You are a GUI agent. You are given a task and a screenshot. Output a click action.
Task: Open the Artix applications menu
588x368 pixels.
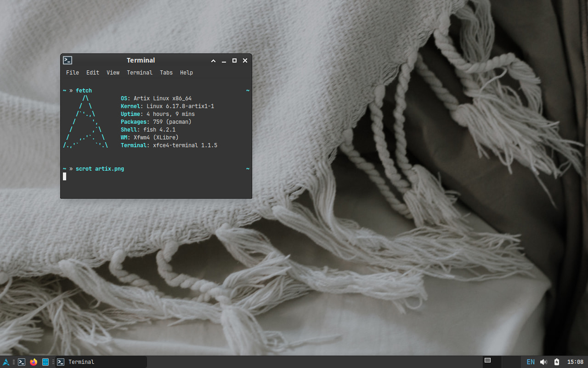(x=6, y=362)
